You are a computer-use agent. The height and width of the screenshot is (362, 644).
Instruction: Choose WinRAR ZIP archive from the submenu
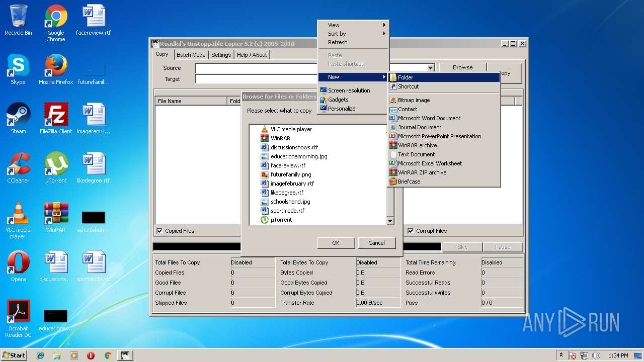tap(444, 172)
